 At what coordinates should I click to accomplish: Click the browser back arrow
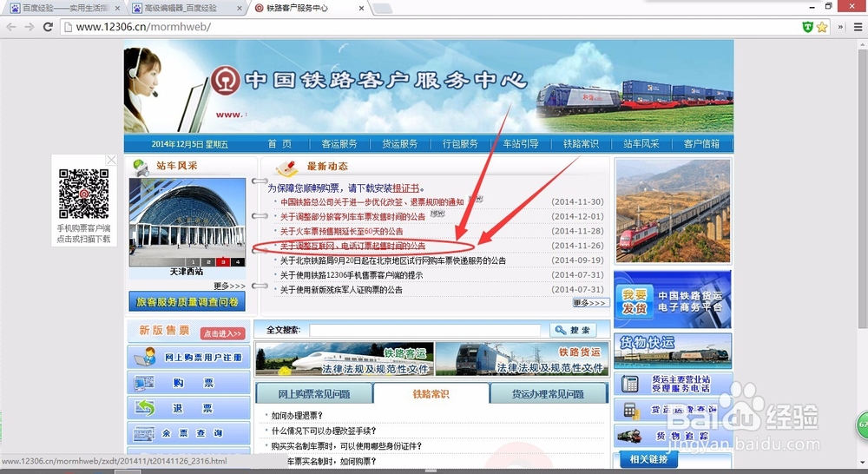(10, 27)
